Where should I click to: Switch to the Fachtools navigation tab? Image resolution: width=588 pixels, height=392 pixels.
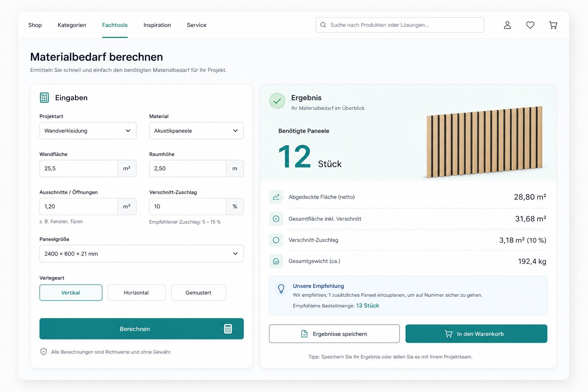[x=115, y=25]
